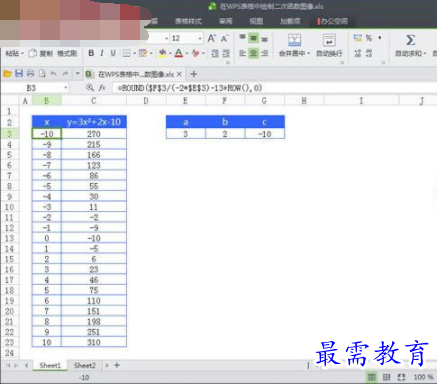Align text right

point(265,53)
